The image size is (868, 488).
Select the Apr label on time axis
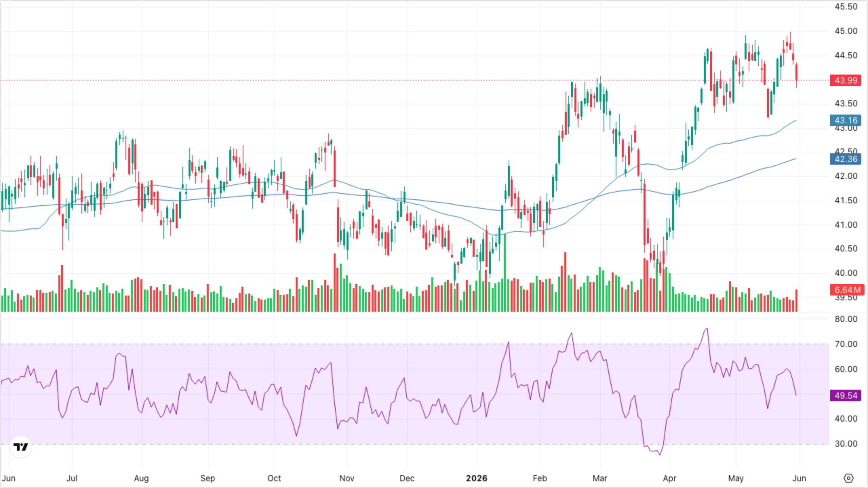(669, 478)
